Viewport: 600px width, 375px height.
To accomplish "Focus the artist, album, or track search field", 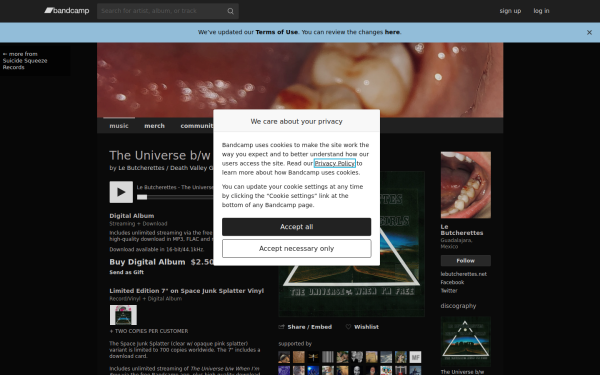I will coord(168,11).
